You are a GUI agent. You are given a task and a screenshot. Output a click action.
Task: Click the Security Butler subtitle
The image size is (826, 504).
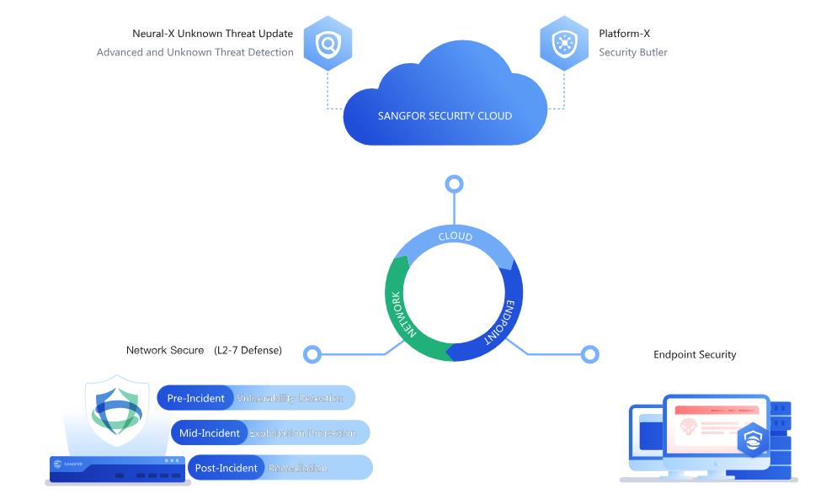[x=632, y=52]
